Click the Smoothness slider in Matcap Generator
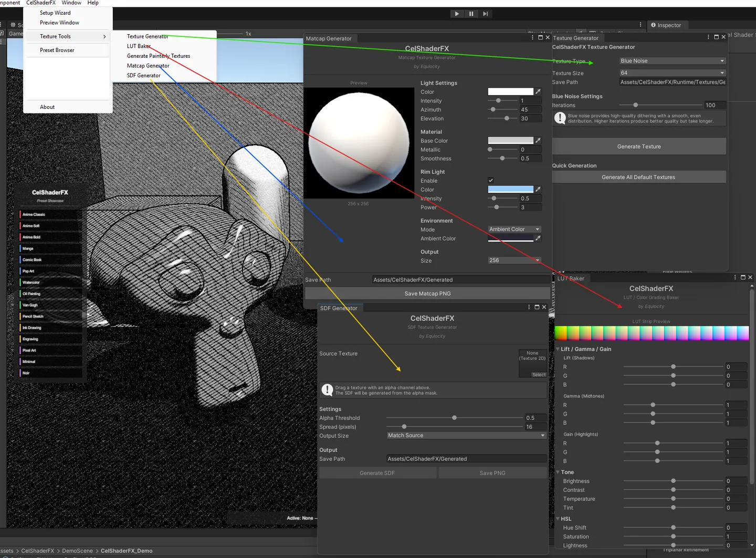756x558 pixels. pos(502,158)
